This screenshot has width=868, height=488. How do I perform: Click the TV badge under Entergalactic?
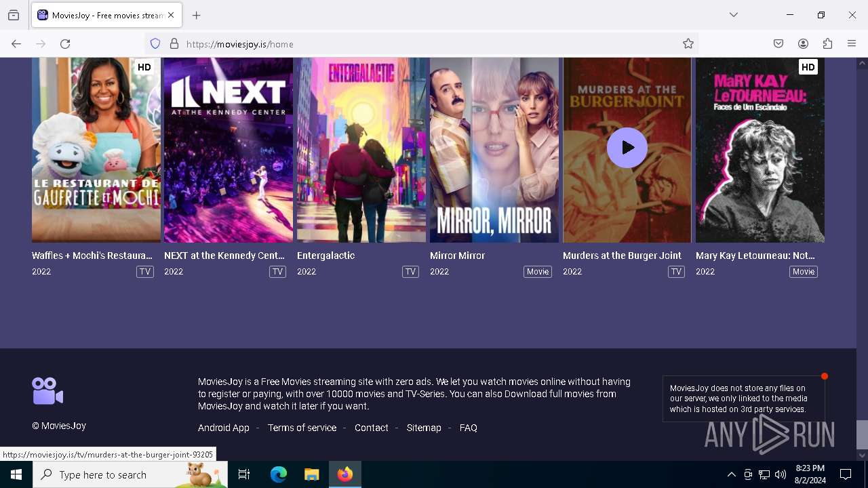410,272
